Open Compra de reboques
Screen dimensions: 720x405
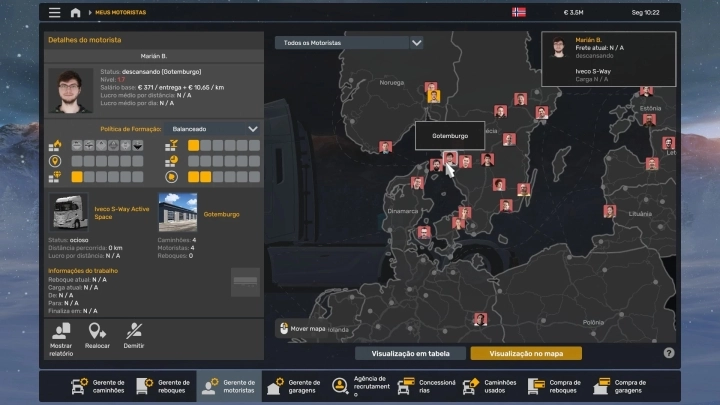pyautogui.click(x=555, y=386)
